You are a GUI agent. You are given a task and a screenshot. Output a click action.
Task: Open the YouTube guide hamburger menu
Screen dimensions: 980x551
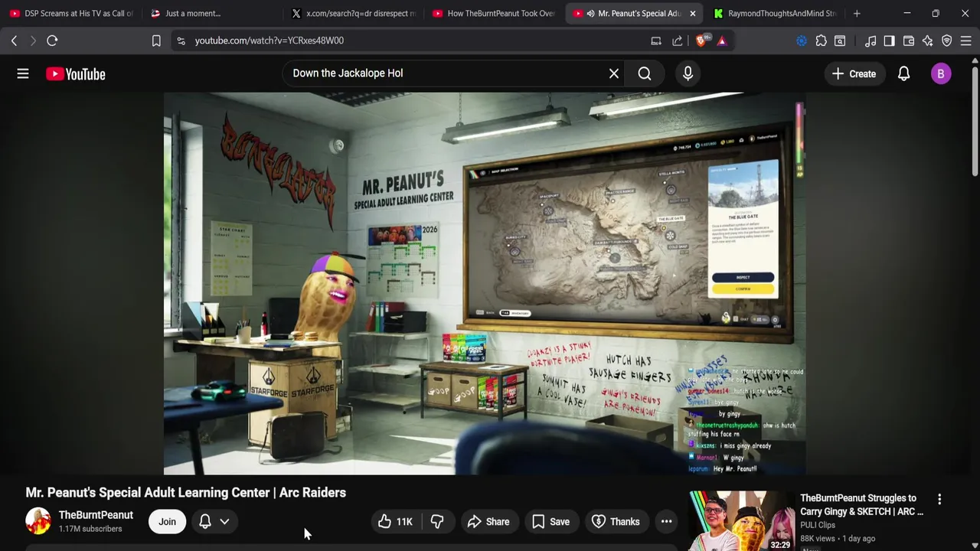(23, 73)
